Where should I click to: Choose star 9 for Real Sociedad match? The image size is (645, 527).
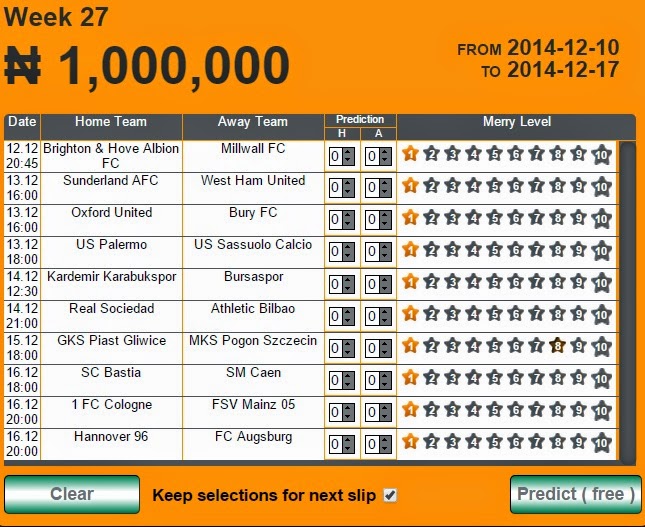coord(578,314)
